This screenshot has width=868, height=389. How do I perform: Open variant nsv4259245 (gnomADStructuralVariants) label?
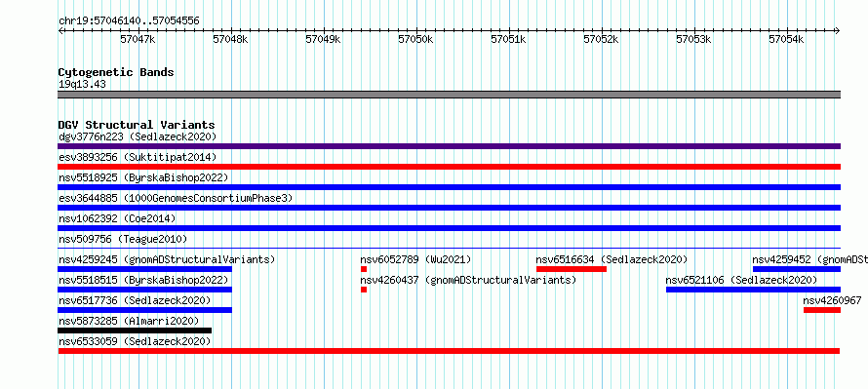point(167,259)
